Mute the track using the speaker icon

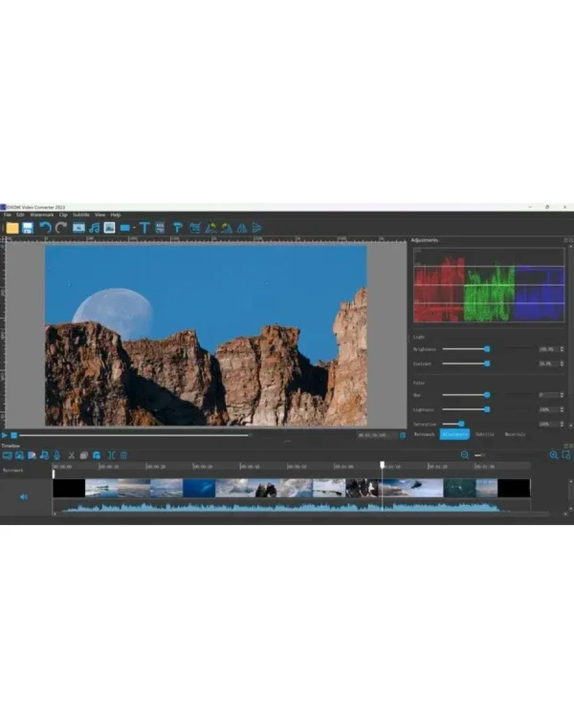point(24,497)
